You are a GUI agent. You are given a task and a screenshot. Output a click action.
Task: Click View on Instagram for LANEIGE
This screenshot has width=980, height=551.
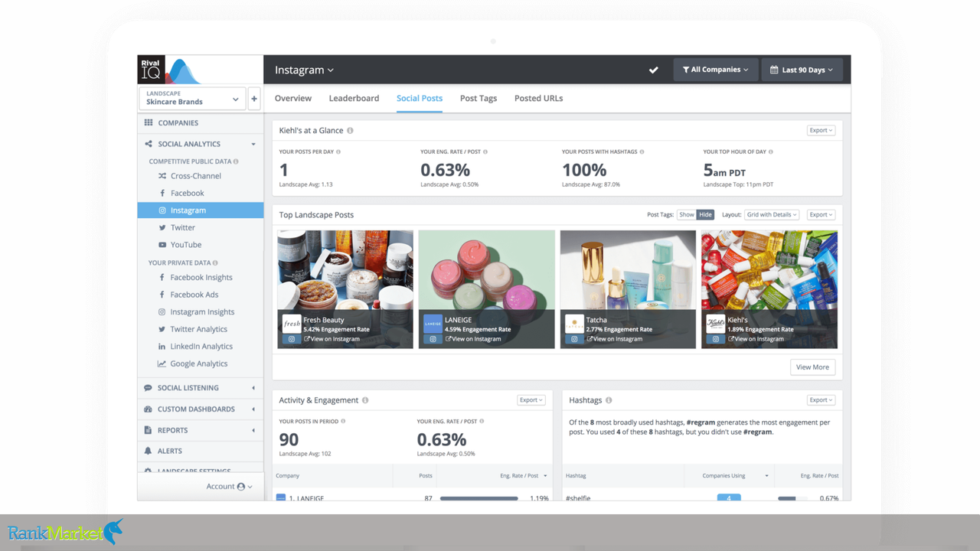(x=473, y=339)
